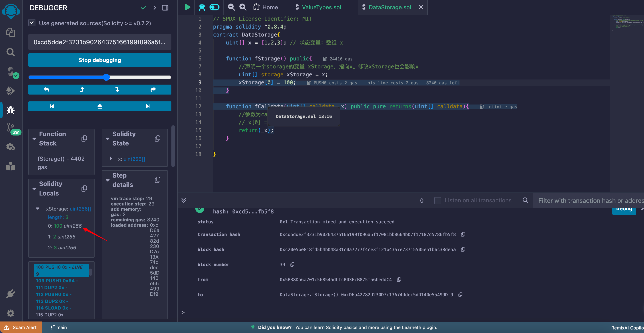The image size is (644, 333).
Task: Select opcode 114 SLOAD 0x
Action: click(54, 308)
